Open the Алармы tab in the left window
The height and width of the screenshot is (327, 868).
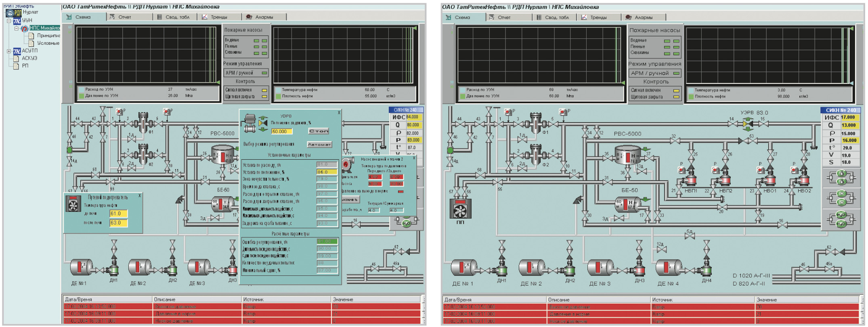pos(264,17)
